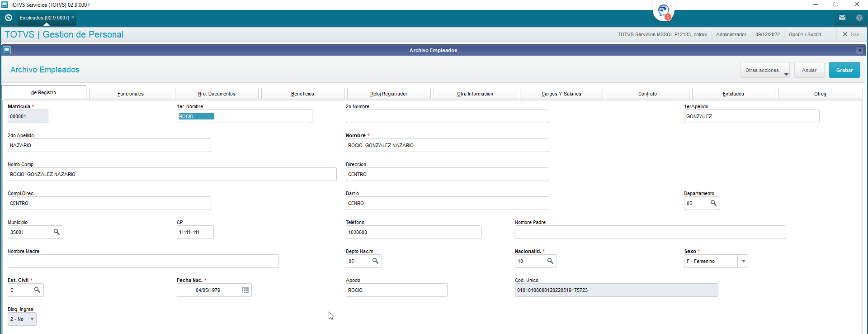The image size is (868, 334).
Task: Click the Nombre Padre field
Action: pyautogui.click(x=651, y=232)
